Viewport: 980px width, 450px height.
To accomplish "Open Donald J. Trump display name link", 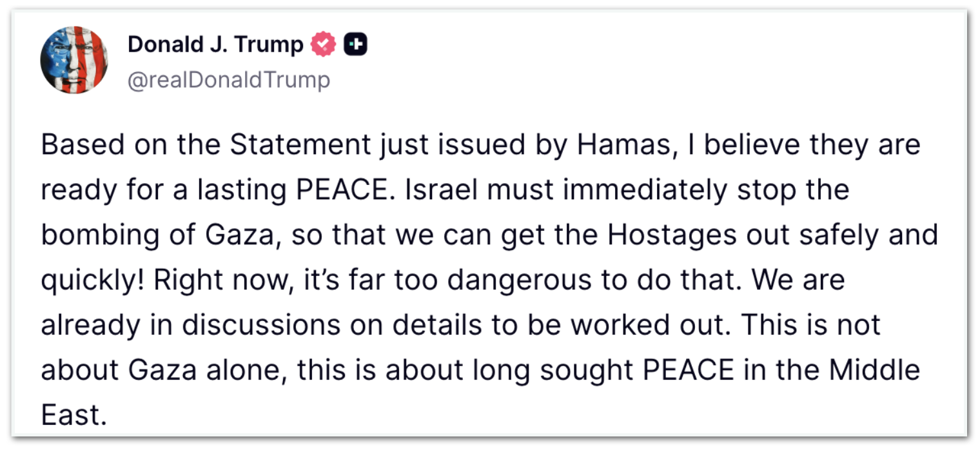I will click(x=215, y=44).
